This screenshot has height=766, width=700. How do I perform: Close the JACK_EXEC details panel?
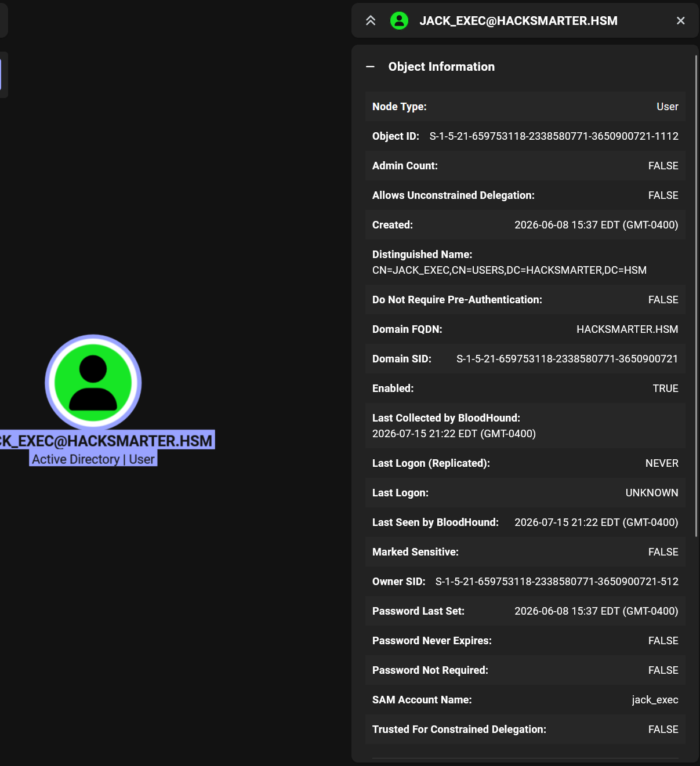pos(681,21)
